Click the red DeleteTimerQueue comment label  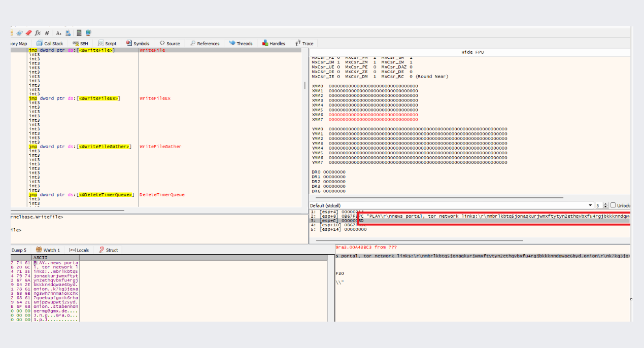point(162,195)
